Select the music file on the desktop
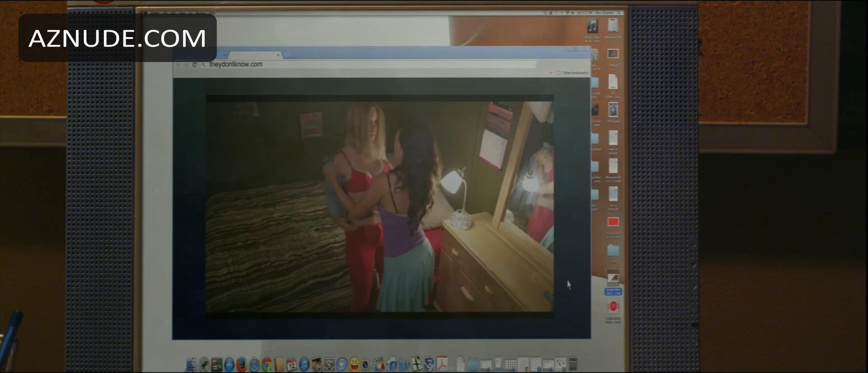The height and width of the screenshot is (373, 868). click(592, 26)
